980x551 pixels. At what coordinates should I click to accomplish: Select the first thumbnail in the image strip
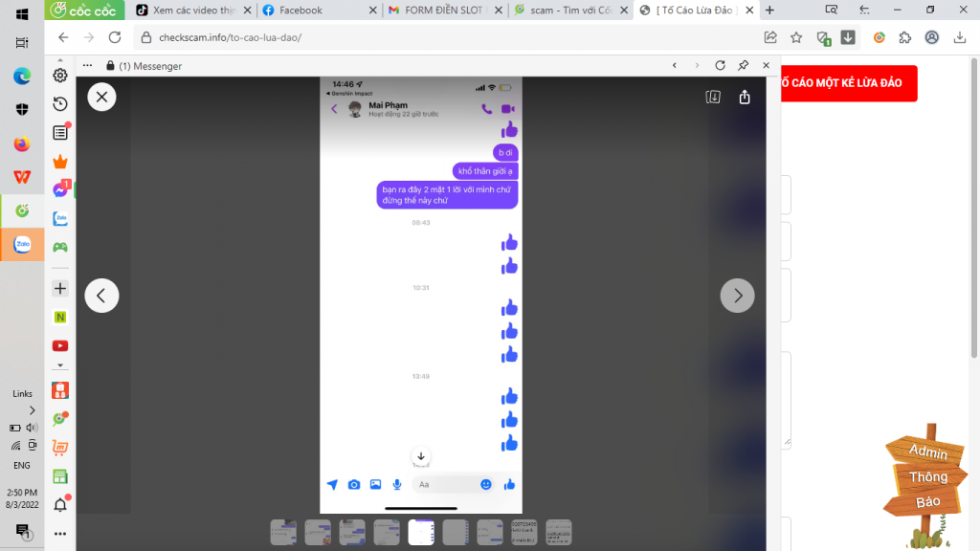[x=283, y=532]
